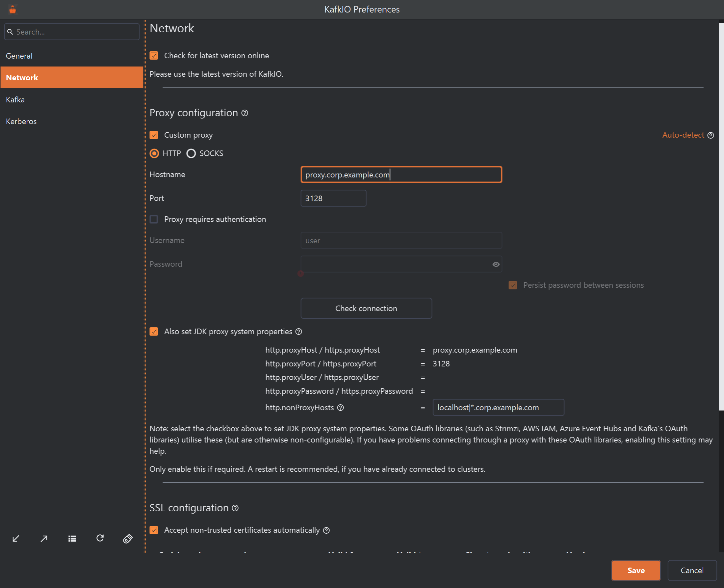Click help icon beside Proxy configuration heading
724x588 pixels.
(x=245, y=113)
